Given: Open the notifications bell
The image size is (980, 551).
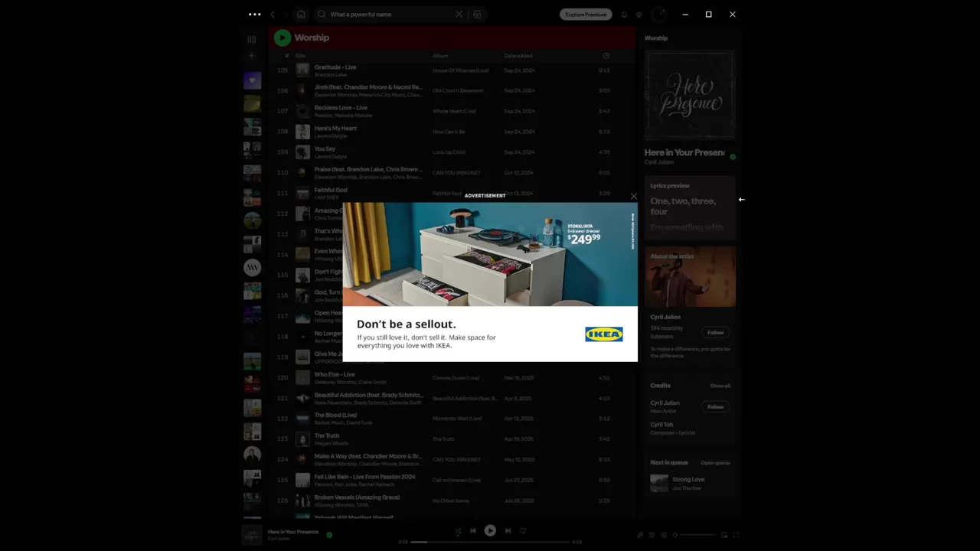Looking at the screenshot, I should click(624, 15).
